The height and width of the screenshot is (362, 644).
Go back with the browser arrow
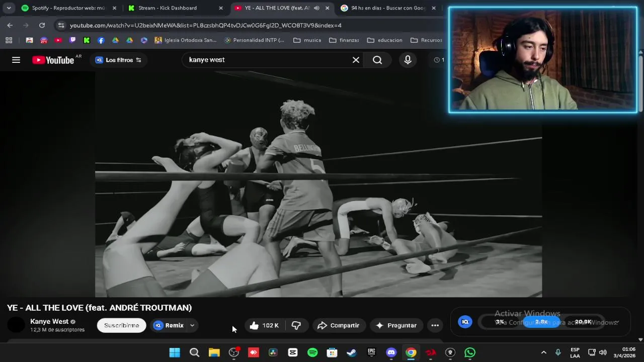10,25
